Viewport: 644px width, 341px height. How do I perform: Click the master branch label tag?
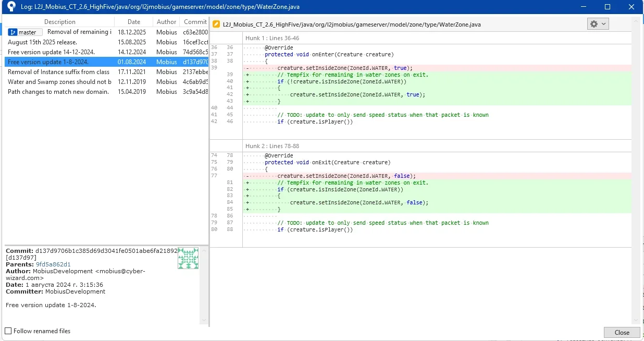point(25,32)
